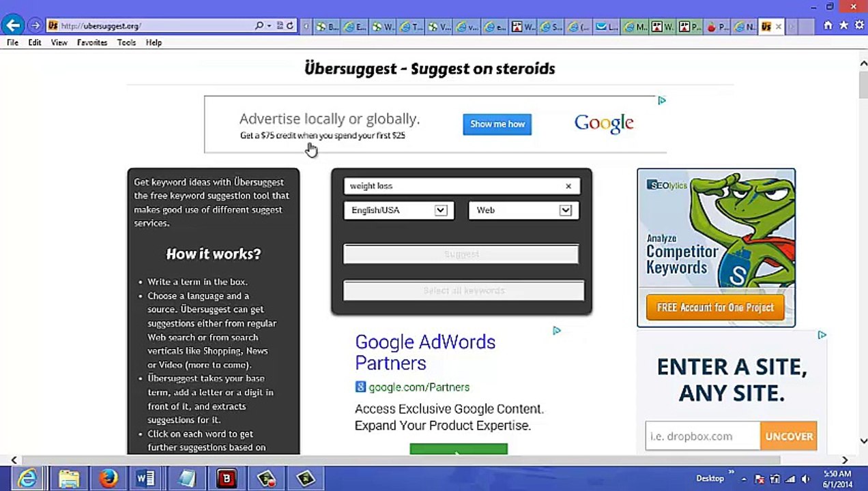Click AdChoices icon on top banner ad
The image size is (868, 491).
pos(661,100)
